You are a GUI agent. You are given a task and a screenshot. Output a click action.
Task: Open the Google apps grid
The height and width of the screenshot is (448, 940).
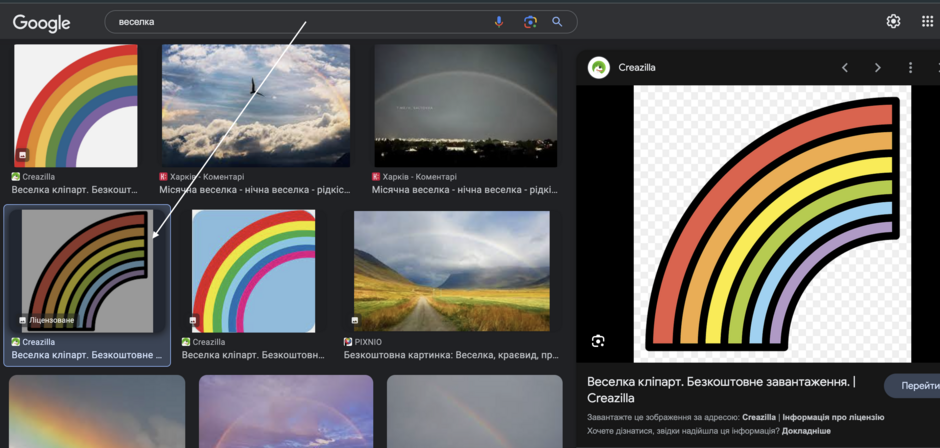927,22
